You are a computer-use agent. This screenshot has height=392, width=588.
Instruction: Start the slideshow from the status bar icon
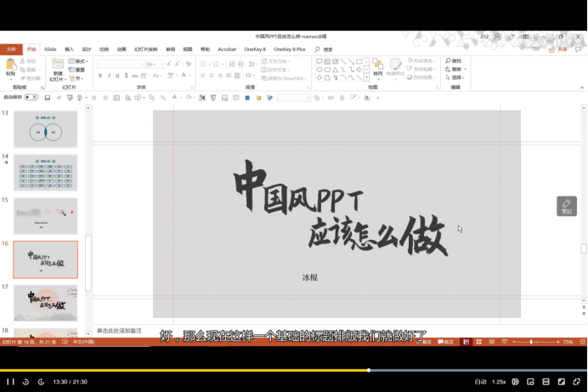505,342
